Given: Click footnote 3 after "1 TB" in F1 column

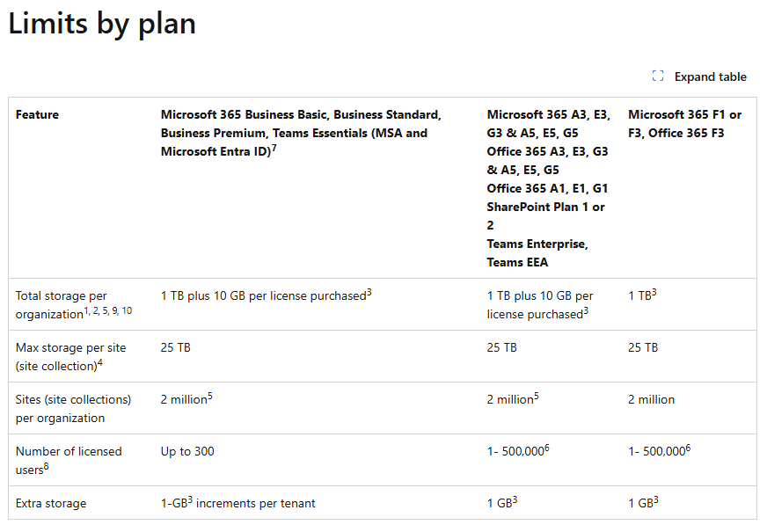Looking at the screenshot, I should point(654,291).
